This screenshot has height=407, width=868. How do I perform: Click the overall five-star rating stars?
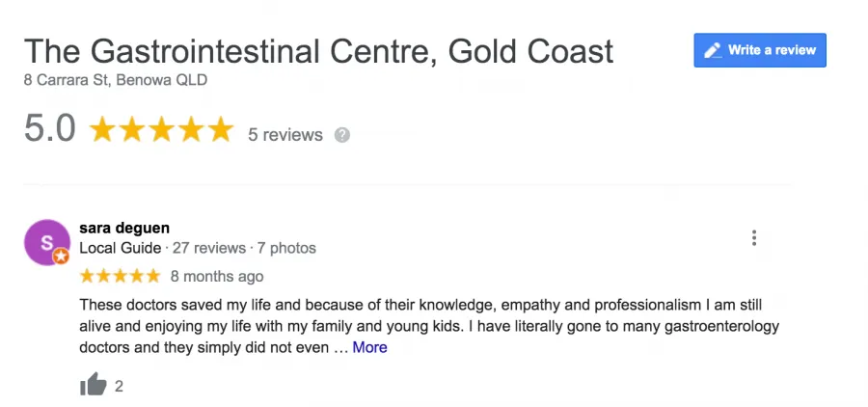click(161, 129)
